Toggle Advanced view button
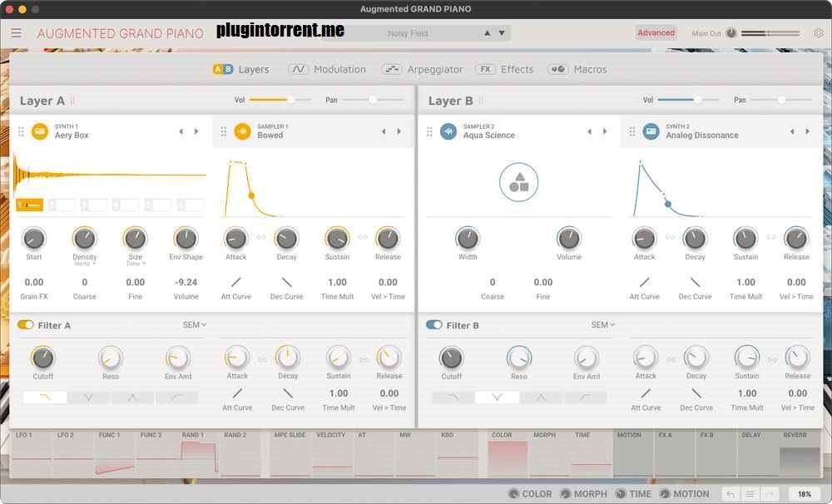Image resolution: width=832 pixels, height=504 pixels. pyautogui.click(x=656, y=33)
